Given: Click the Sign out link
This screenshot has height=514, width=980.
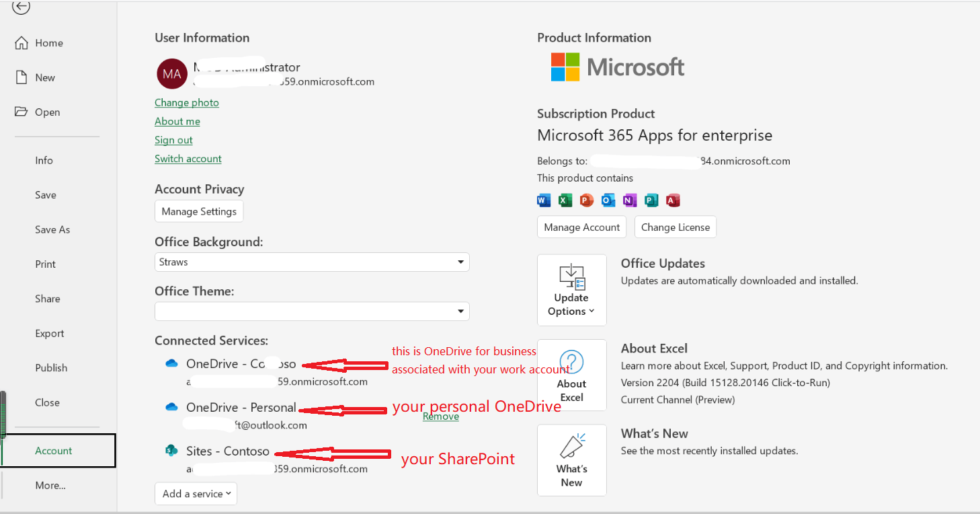Looking at the screenshot, I should coord(173,140).
